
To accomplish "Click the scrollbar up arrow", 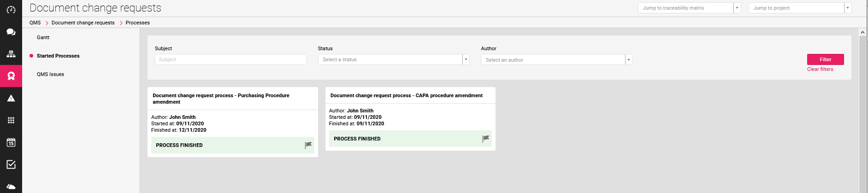I will coord(862,32).
